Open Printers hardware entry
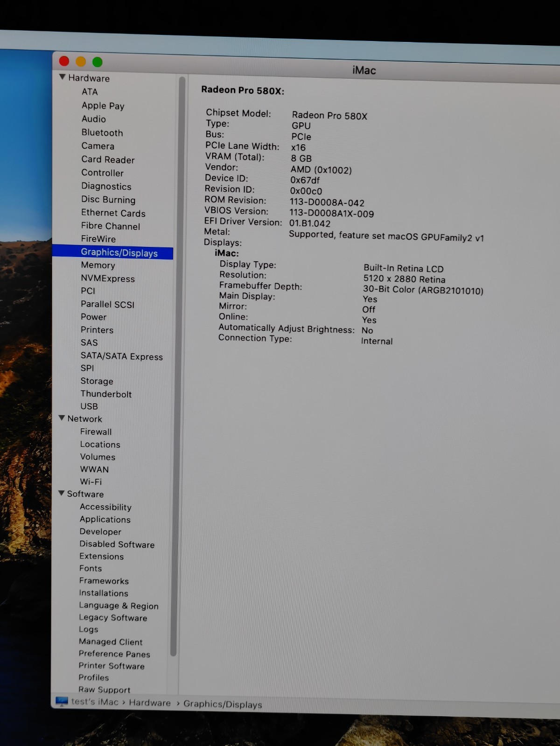The image size is (560, 746). pyautogui.click(x=97, y=330)
